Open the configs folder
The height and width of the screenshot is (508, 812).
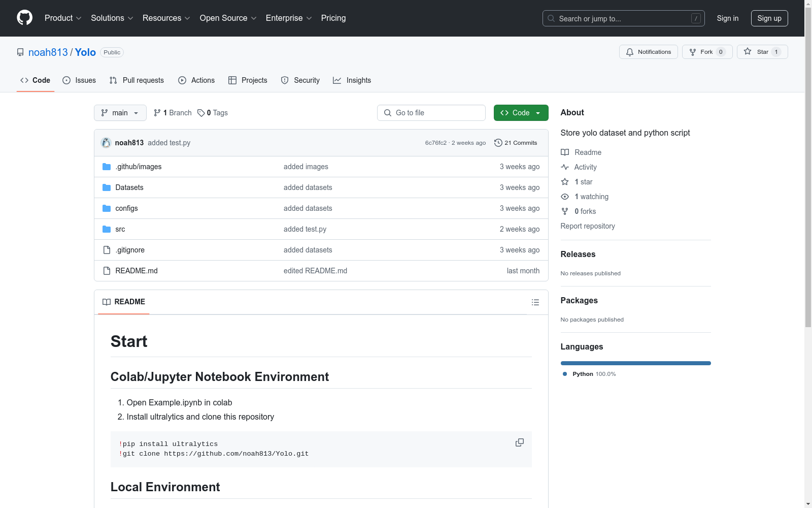point(126,208)
